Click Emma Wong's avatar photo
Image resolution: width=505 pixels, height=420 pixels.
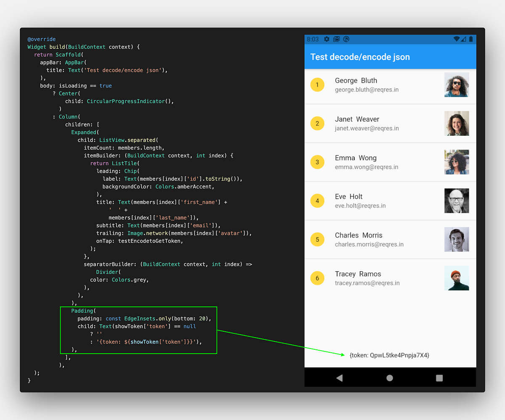(x=457, y=162)
